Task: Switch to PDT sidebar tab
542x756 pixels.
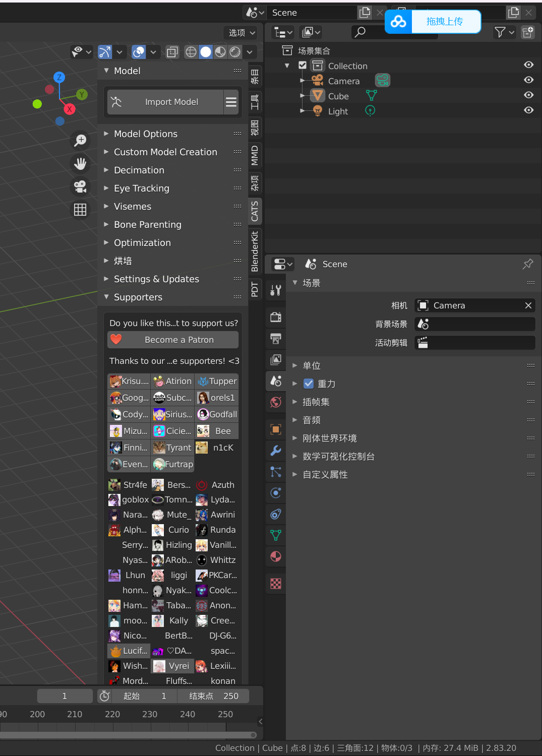Action: pos(255,289)
